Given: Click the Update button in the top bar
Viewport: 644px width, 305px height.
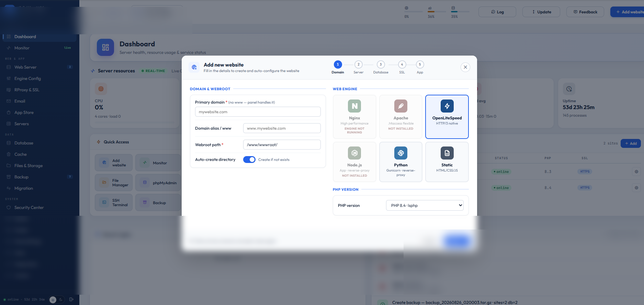Looking at the screenshot, I should coord(541,12).
